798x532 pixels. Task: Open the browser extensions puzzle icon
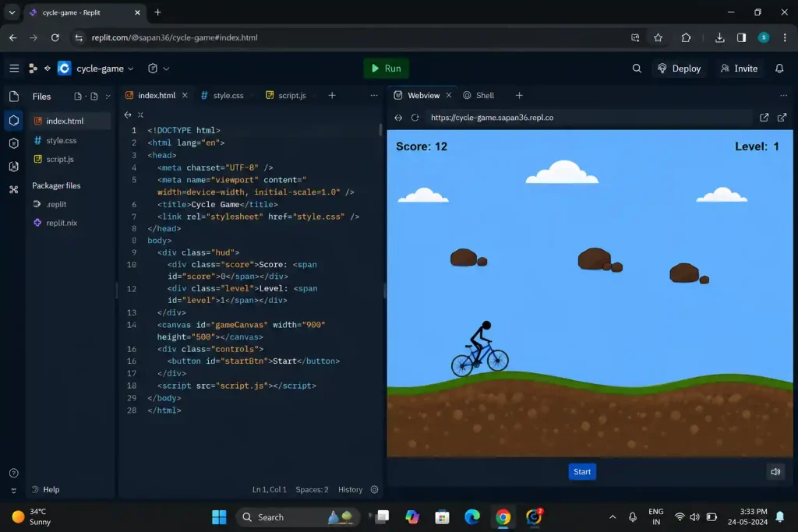[x=686, y=37]
